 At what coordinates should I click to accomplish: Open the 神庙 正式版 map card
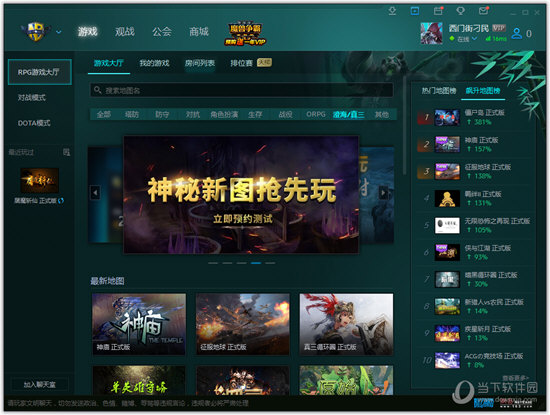point(139,324)
